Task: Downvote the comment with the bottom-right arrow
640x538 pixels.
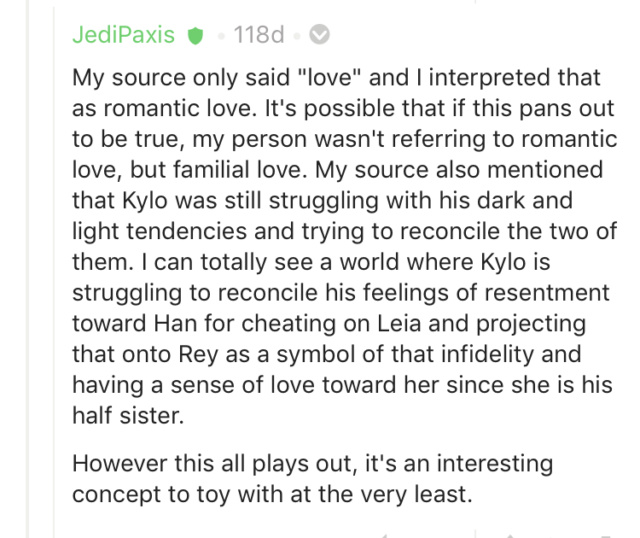Action: click(x=606, y=536)
